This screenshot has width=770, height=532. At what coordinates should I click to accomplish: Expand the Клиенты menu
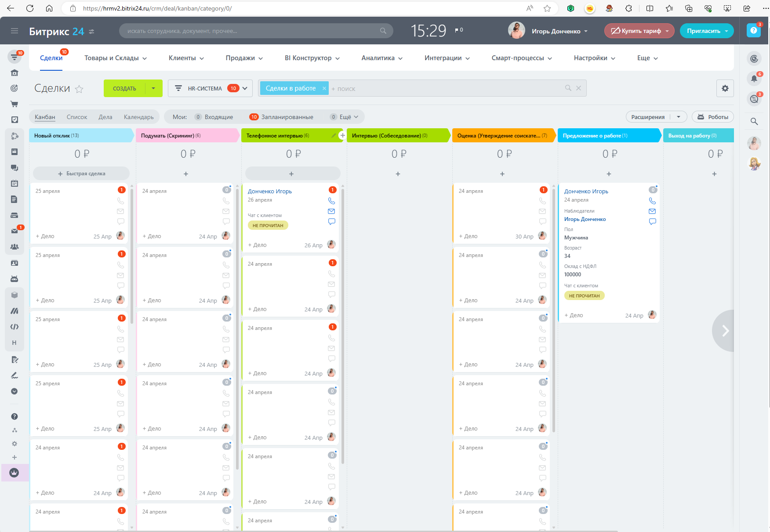[x=186, y=58]
